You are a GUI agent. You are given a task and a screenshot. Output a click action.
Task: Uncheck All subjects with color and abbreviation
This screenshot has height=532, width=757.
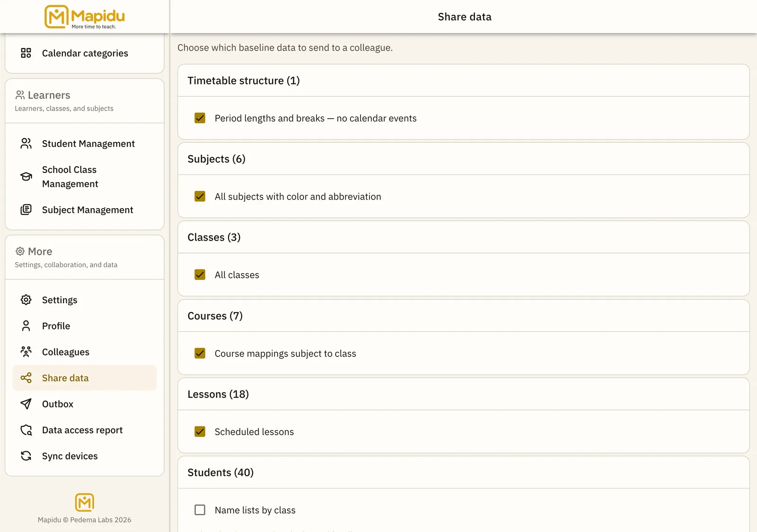(x=200, y=196)
